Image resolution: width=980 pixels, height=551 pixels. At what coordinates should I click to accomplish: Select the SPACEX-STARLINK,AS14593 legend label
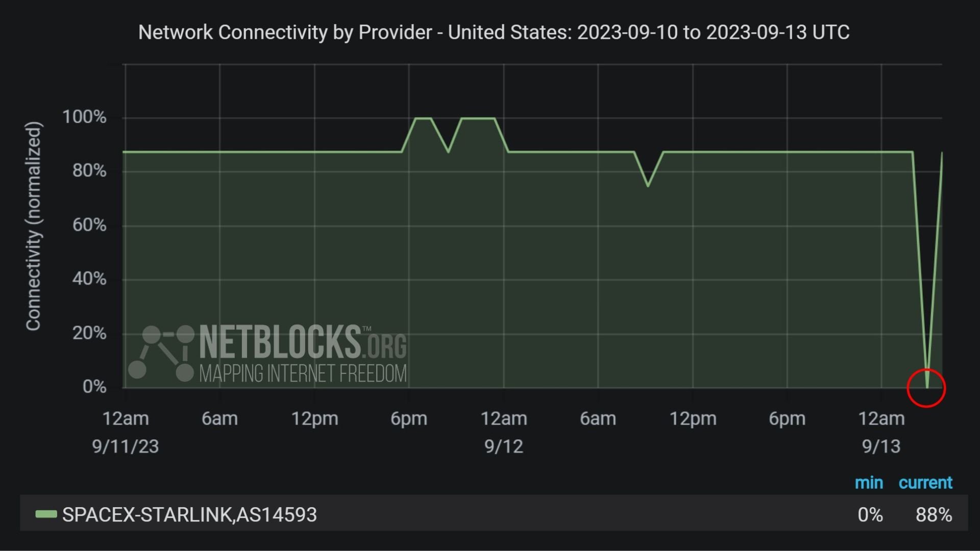coord(189,515)
